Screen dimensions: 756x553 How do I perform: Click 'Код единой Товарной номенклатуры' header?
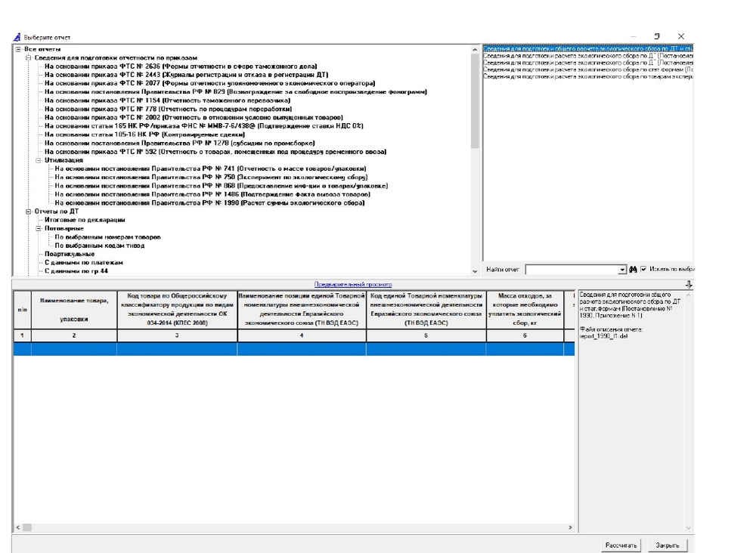426,310
